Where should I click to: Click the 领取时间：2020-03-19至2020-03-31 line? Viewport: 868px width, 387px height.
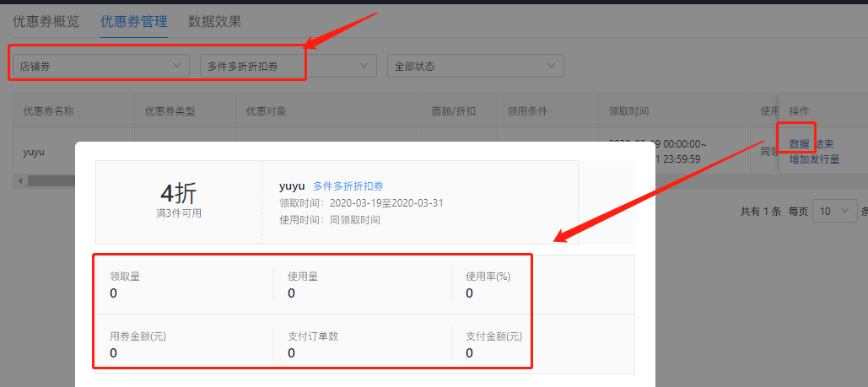coord(362,203)
